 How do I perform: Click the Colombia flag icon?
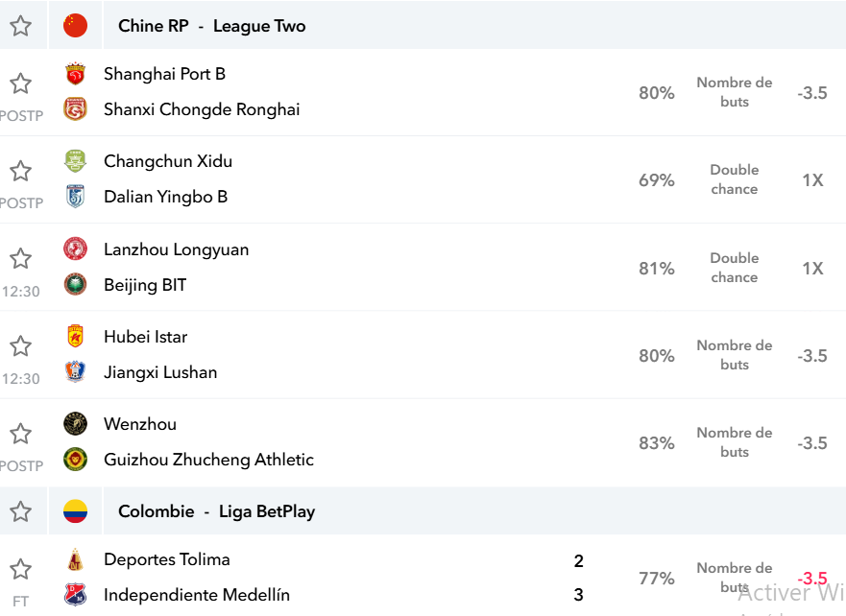[75, 511]
